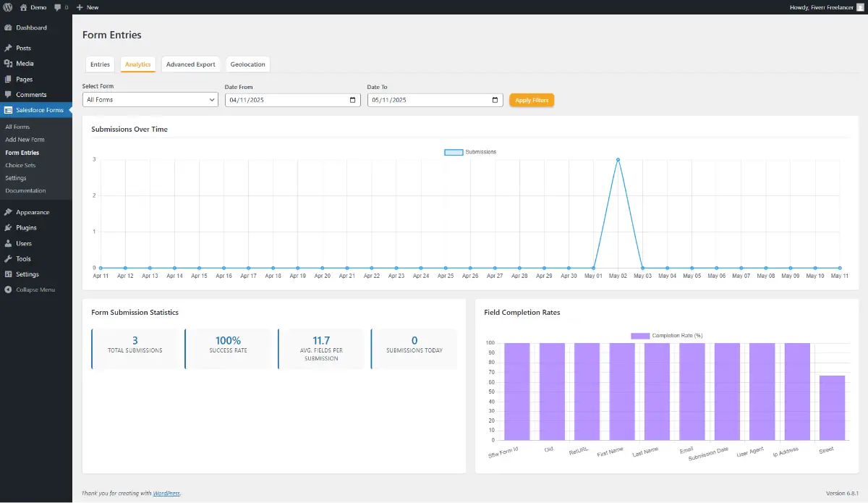Viewport: 868px width, 503px height.
Task: Click the Apply Filters button
Action: tap(532, 100)
